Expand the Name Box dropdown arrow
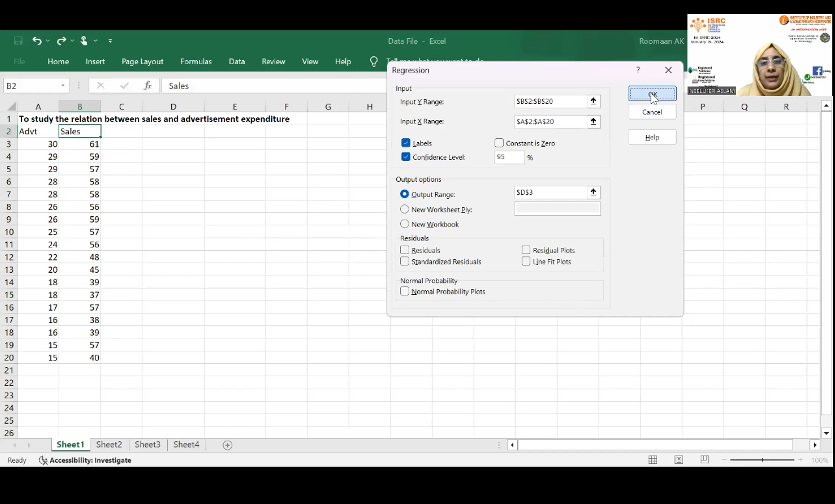Image resolution: width=835 pixels, height=504 pixels. [63, 86]
